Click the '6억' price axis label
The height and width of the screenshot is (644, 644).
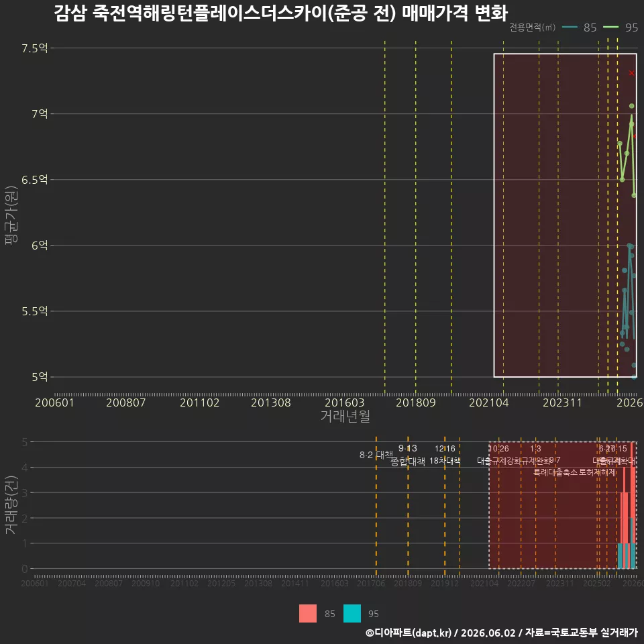pos(40,246)
